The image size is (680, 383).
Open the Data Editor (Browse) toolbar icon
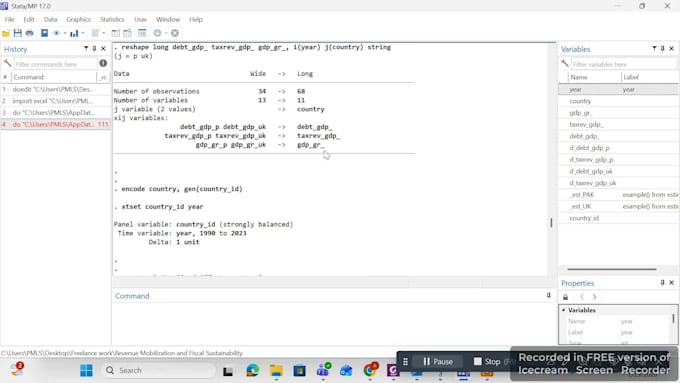pyautogui.click(x=128, y=33)
